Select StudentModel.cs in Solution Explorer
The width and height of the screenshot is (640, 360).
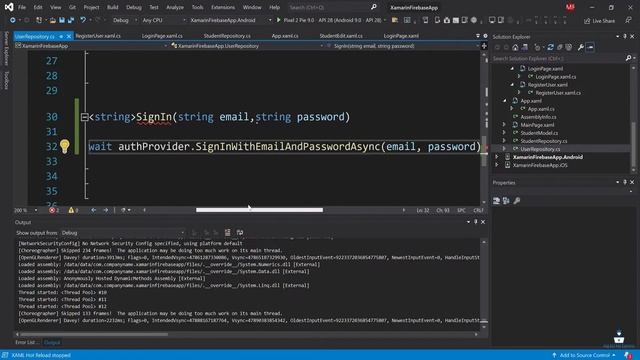pos(539,133)
